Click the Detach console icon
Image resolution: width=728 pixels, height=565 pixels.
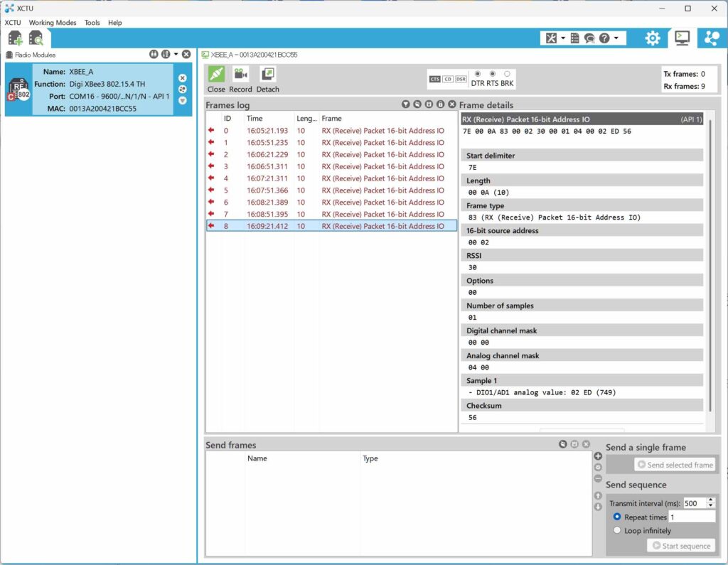click(268, 75)
